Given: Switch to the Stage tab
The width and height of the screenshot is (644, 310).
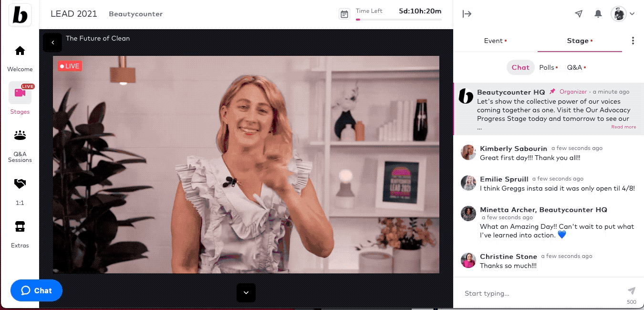Looking at the screenshot, I should point(580,41).
